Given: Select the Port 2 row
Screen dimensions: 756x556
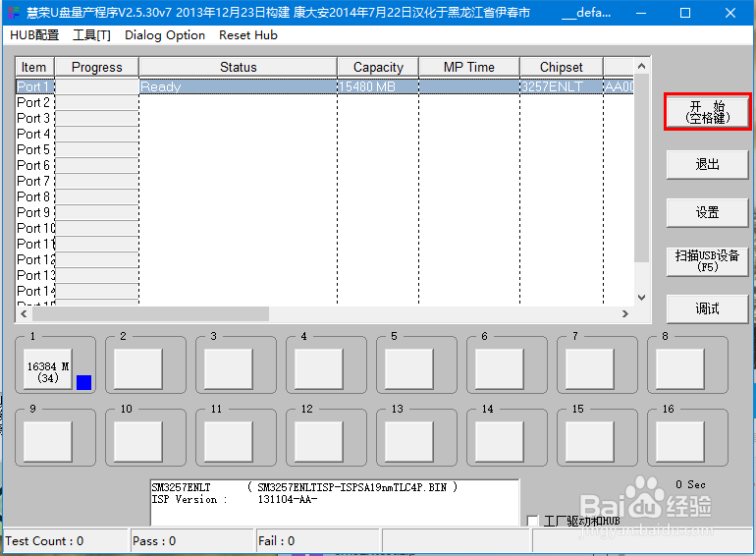Looking at the screenshot, I should click(324, 102).
